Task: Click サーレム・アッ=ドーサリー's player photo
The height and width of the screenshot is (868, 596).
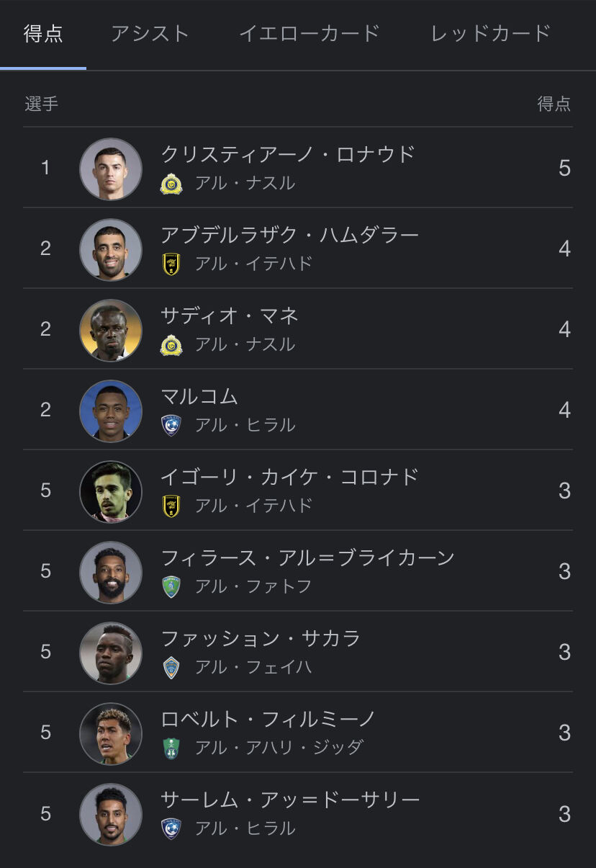Action: [111, 814]
